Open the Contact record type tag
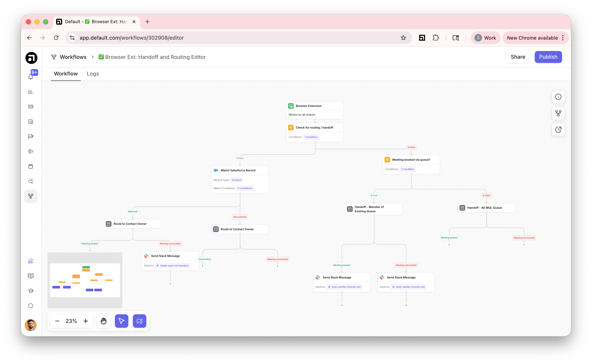Screen dimensions: 592x364 tap(236, 180)
